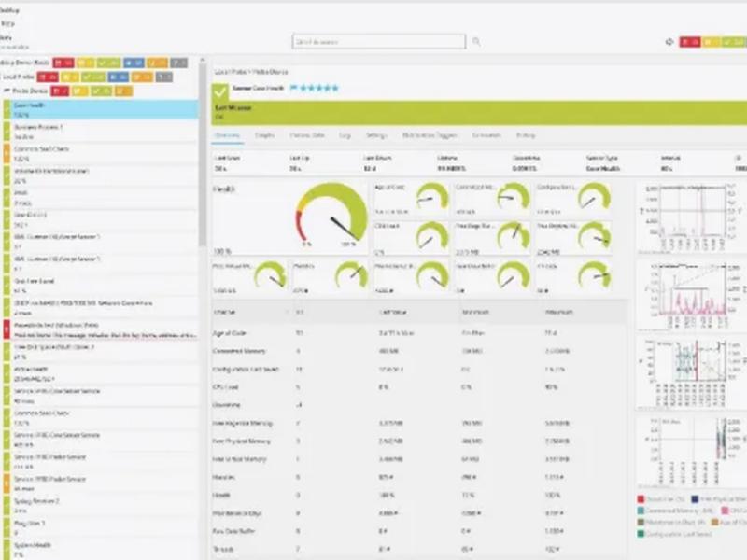The width and height of the screenshot is (747, 560).
Task: Click the green status icon of the Business Process 1 sensor
Action: (7, 132)
